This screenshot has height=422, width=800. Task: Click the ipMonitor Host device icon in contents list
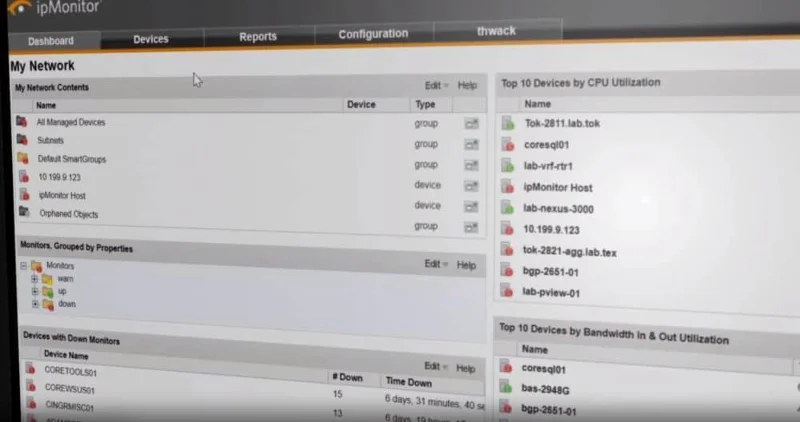click(24, 194)
